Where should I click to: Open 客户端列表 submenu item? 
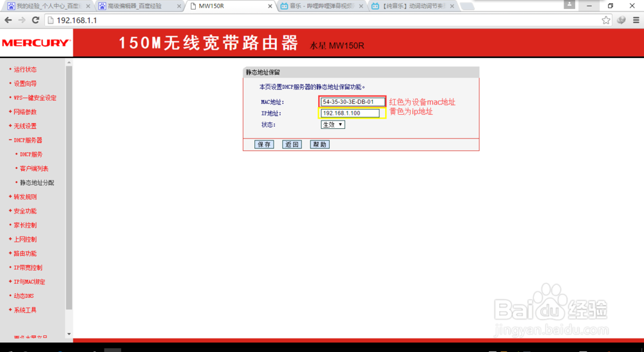pyautogui.click(x=34, y=169)
